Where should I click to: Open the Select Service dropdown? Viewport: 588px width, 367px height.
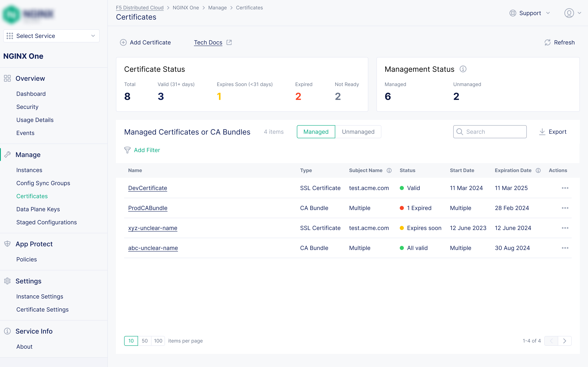[51, 36]
